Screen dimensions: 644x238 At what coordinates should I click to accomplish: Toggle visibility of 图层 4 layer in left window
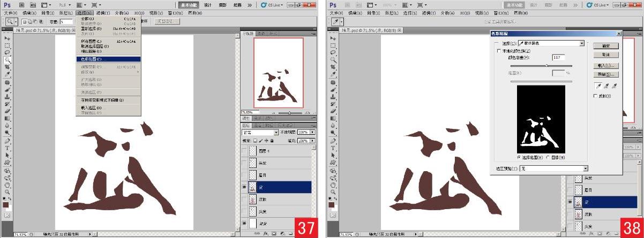(x=245, y=151)
